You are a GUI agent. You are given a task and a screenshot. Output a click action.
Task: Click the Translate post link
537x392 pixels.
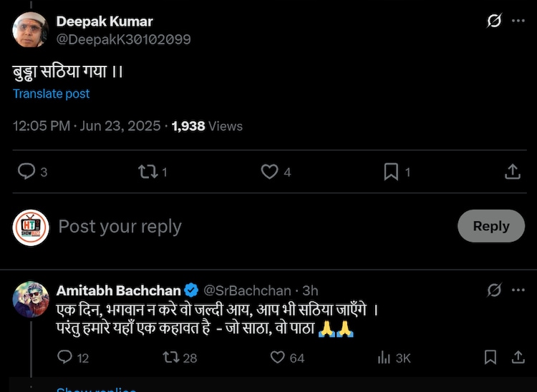pos(52,94)
